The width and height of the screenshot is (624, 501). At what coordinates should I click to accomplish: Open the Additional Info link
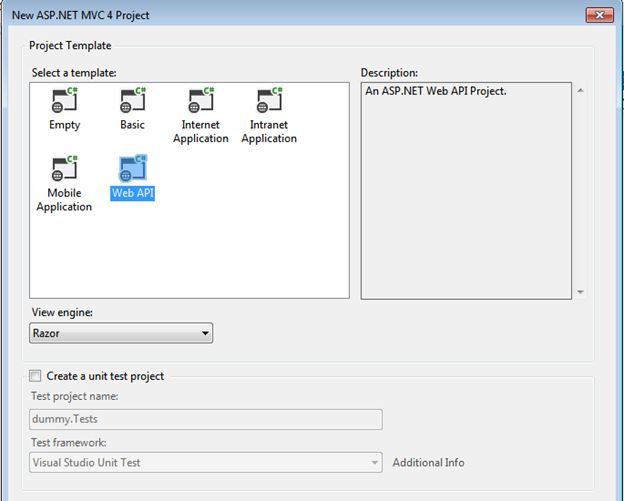[x=428, y=462]
